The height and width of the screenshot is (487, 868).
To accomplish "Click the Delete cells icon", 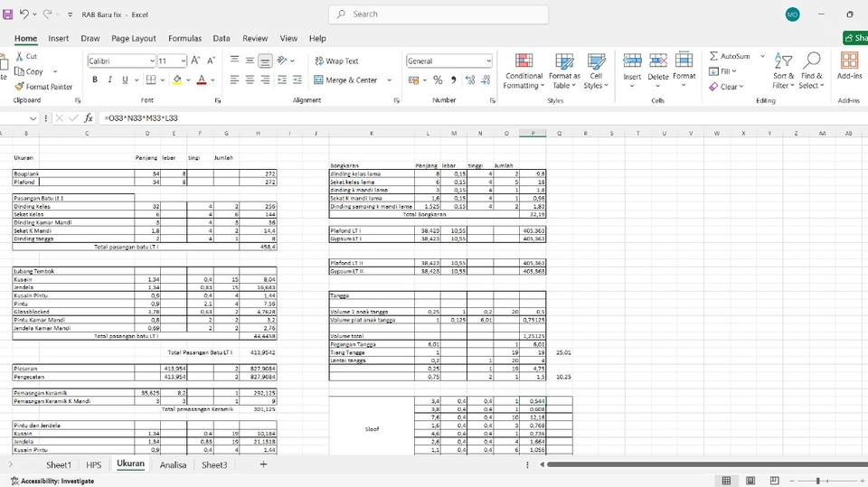I will click(x=658, y=61).
